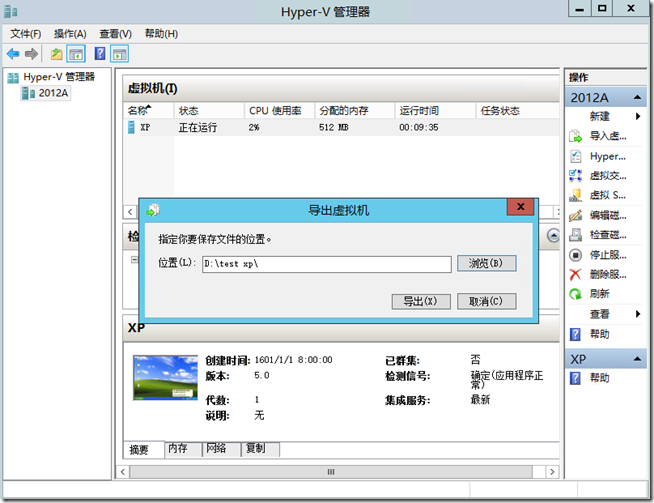Open the 虚拟交... virtual switch manager icon
Viewport: 654px width, 503px height.
pos(576,176)
